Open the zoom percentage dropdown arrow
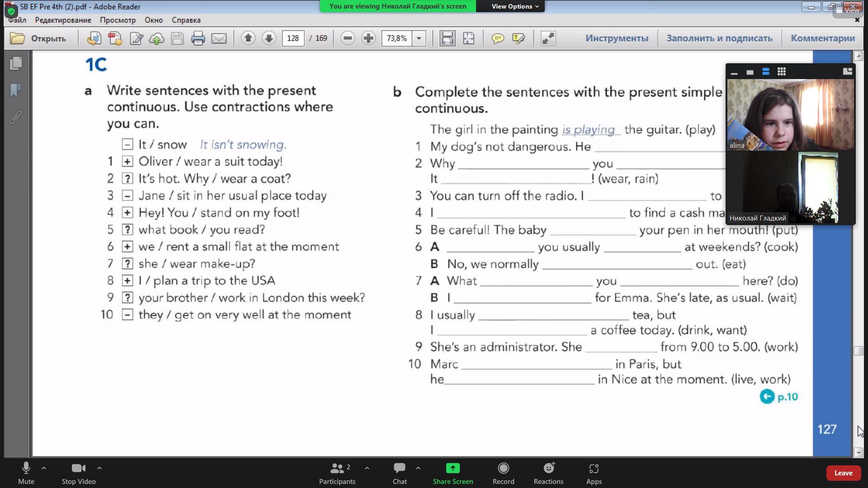This screenshot has width=868, height=488. pyautogui.click(x=419, y=38)
